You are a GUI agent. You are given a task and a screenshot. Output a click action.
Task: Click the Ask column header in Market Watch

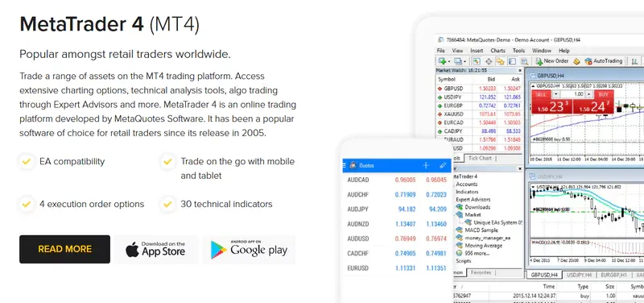[515, 79]
